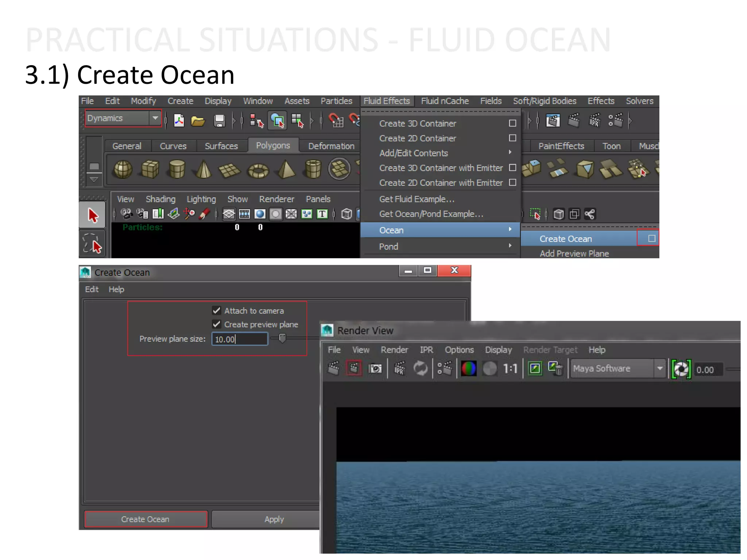Click the Save Scene floppy icon
The image size is (747, 560).
219,121
